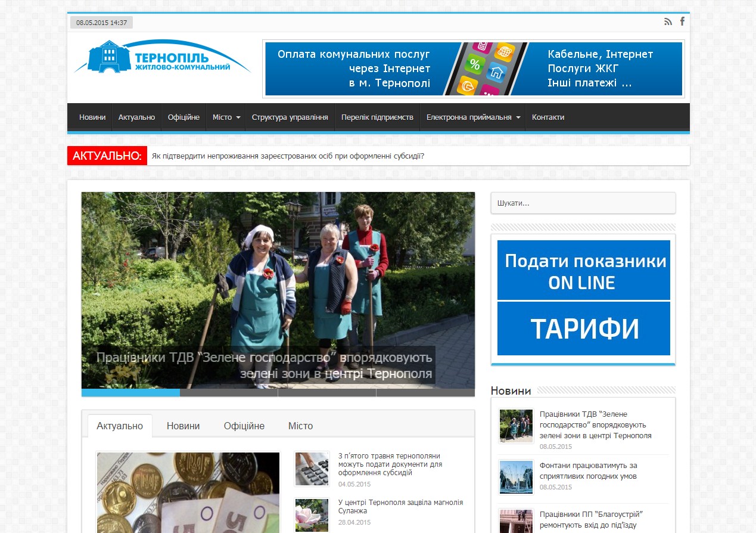Expand the Місто dropdown menu
The height and width of the screenshot is (533, 756).
tap(226, 117)
